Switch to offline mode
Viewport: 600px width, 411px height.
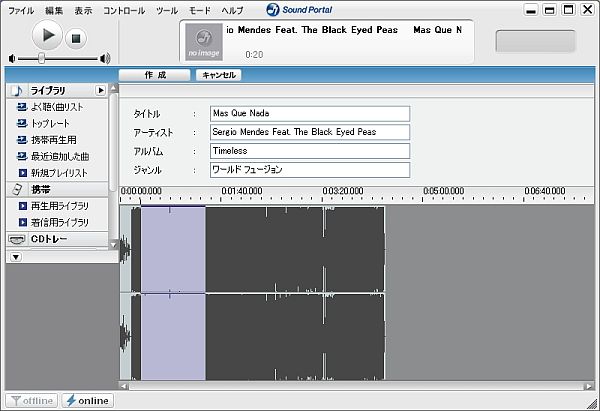(x=32, y=401)
